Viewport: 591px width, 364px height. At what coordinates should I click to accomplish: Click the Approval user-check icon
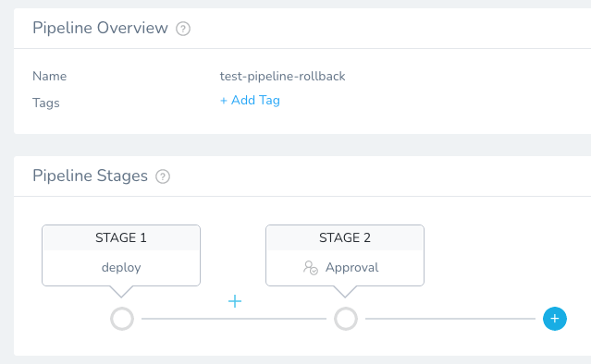coord(311,268)
